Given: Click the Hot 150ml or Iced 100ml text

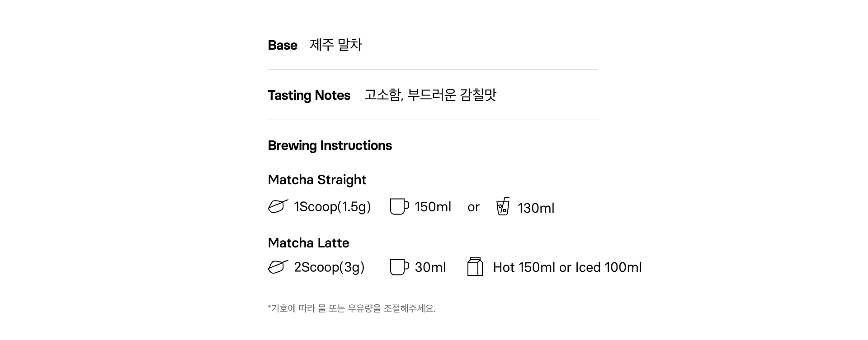Looking at the screenshot, I should 567,267.
